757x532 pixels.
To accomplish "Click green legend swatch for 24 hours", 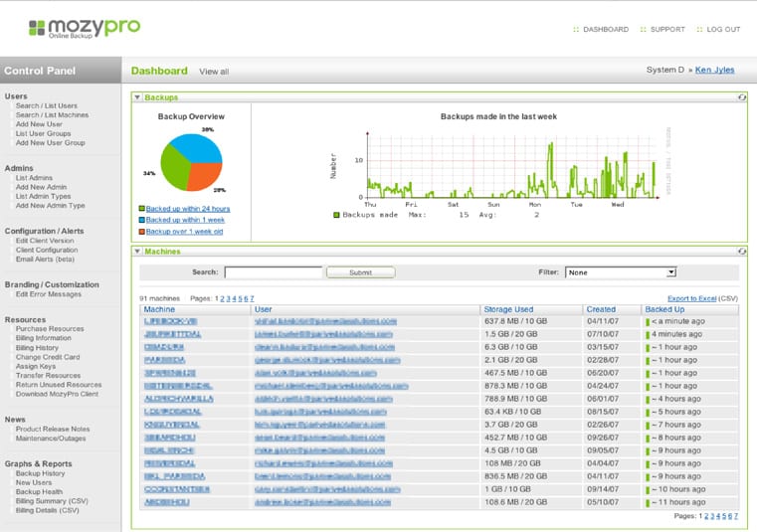I will 142,209.
